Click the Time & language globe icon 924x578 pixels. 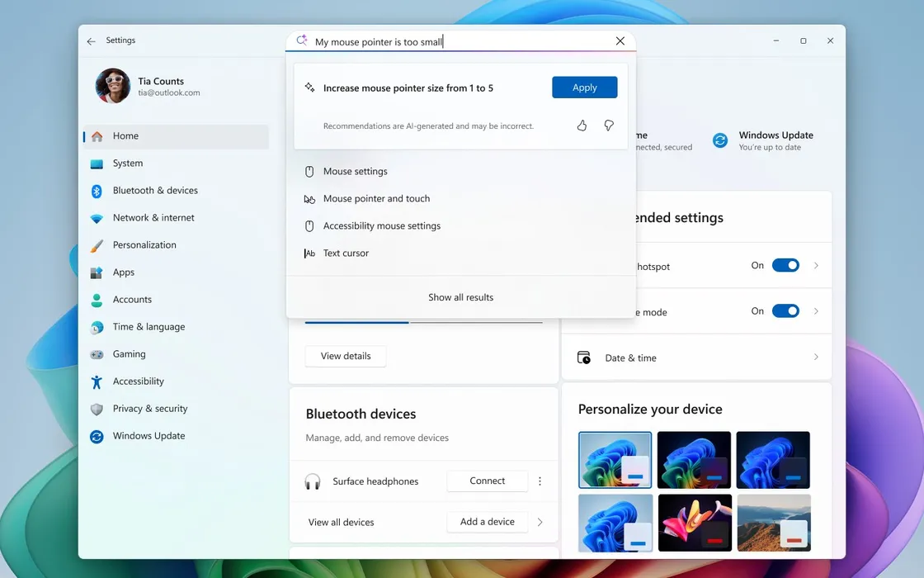pyautogui.click(x=97, y=327)
